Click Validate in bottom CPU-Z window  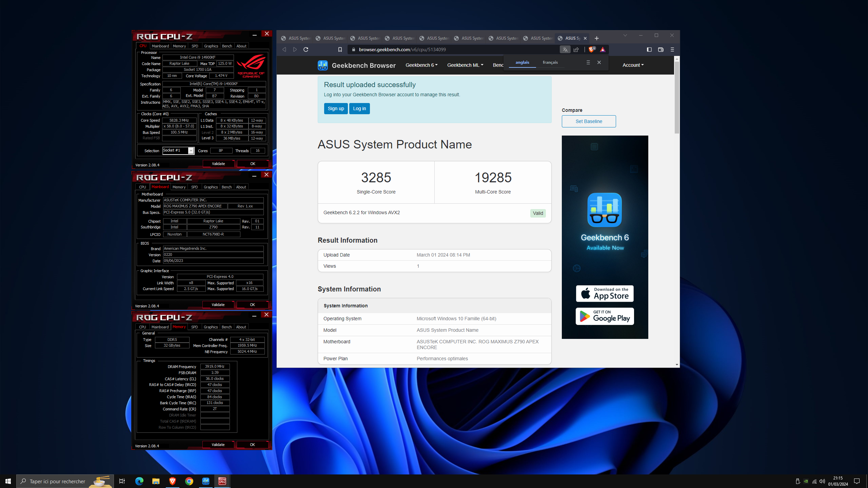(218, 445)
